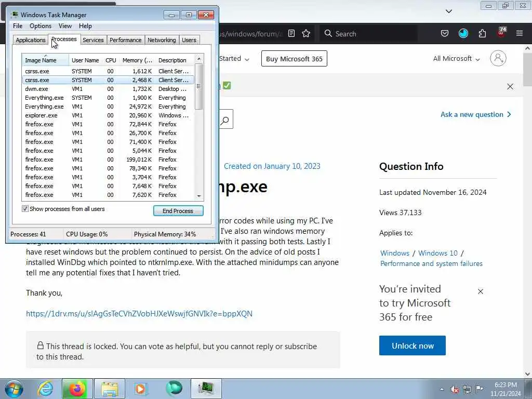This screenshot has height=399, width=532.
Task: Open the teal round app in taskbar
Action: [174, 389]
